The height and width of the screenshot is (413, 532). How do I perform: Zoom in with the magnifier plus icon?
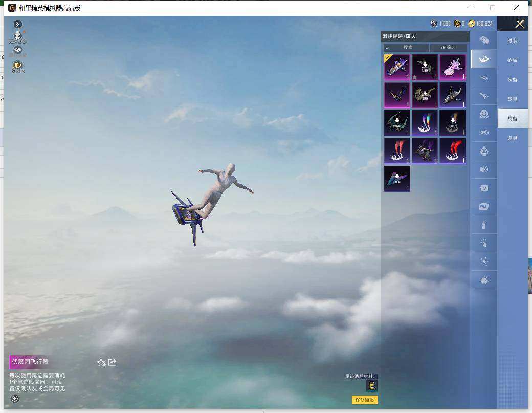15,399
